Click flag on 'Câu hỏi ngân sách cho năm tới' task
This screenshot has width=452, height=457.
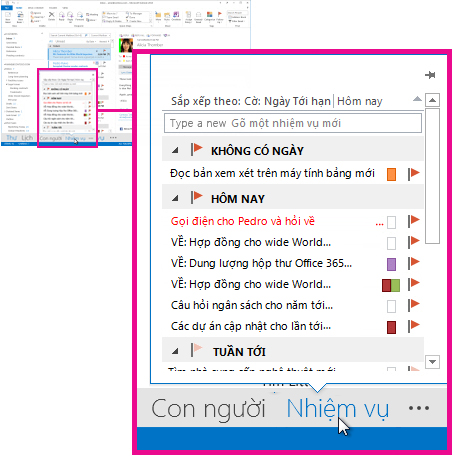(414, 305)
